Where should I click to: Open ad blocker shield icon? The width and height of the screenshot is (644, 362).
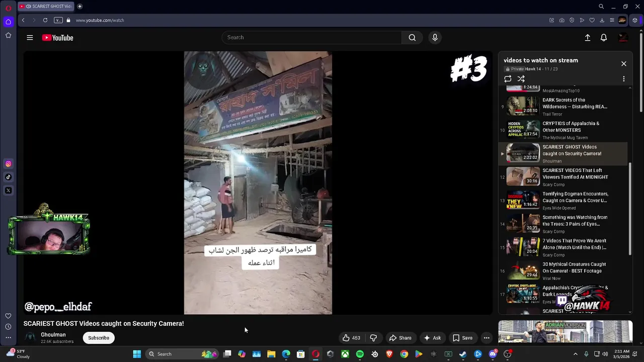click(x=572, y=20)
